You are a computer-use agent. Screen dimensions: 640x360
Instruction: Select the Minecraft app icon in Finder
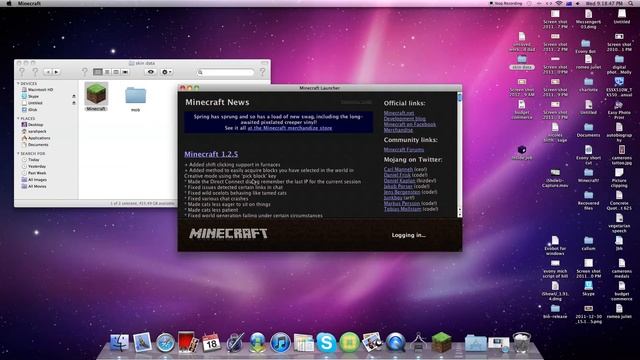pyautogui.click(x=96, y=96)
